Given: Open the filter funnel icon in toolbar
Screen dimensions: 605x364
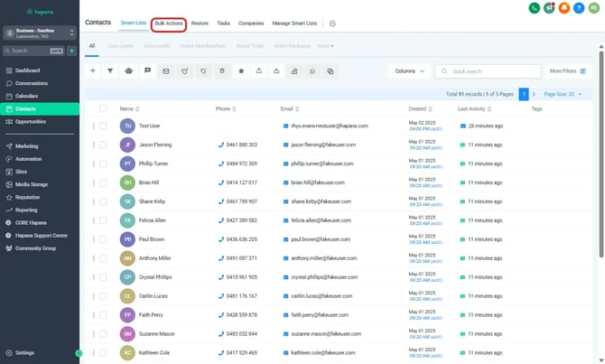Looking at the screenshot, I should coord(110,70).
